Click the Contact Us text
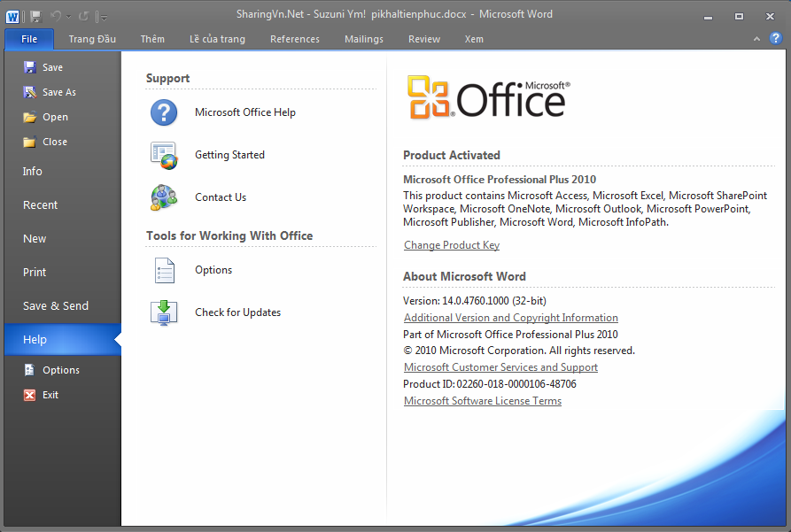This screenshot has width=791, height=532. pyautogui.click(x=221, y=197)
